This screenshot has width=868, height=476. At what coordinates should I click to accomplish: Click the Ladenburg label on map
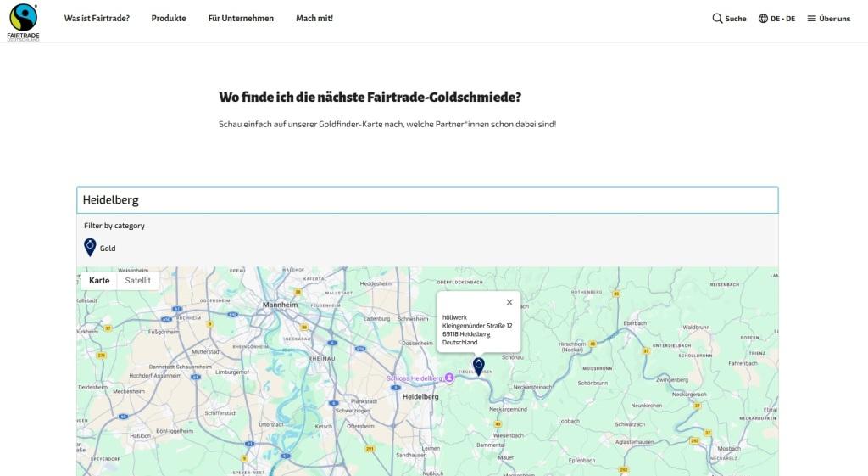tap(377, 319)
